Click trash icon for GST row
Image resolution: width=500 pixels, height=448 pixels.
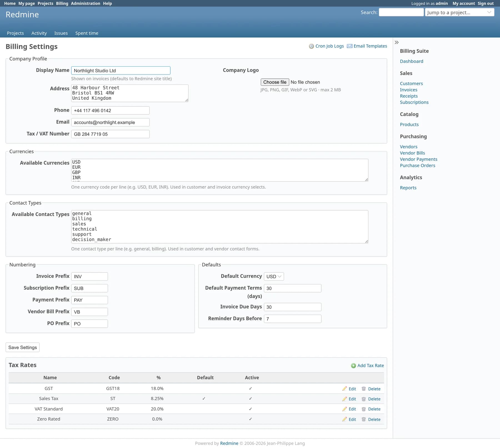pyautogui.click(x=364, y=389)
